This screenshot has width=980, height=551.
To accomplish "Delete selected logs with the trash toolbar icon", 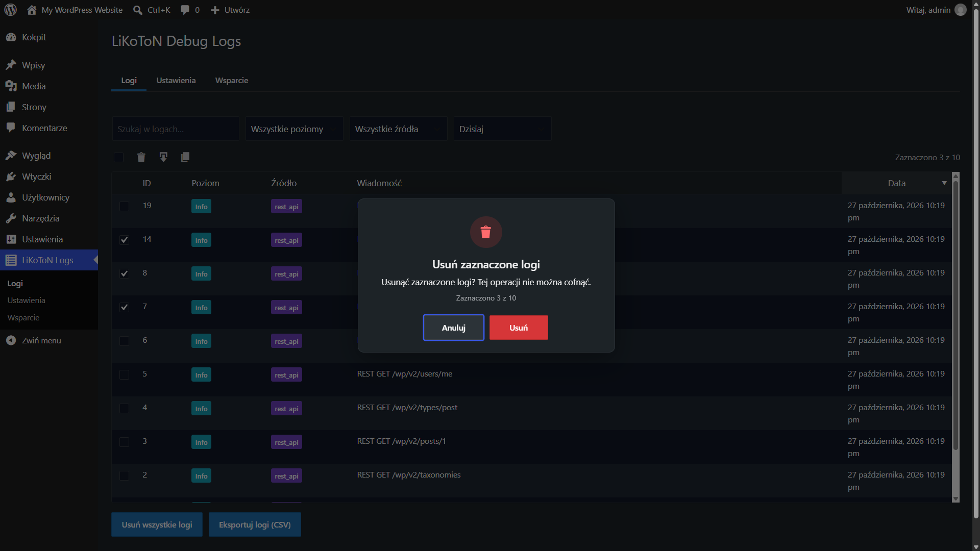I will click(141, 157).
